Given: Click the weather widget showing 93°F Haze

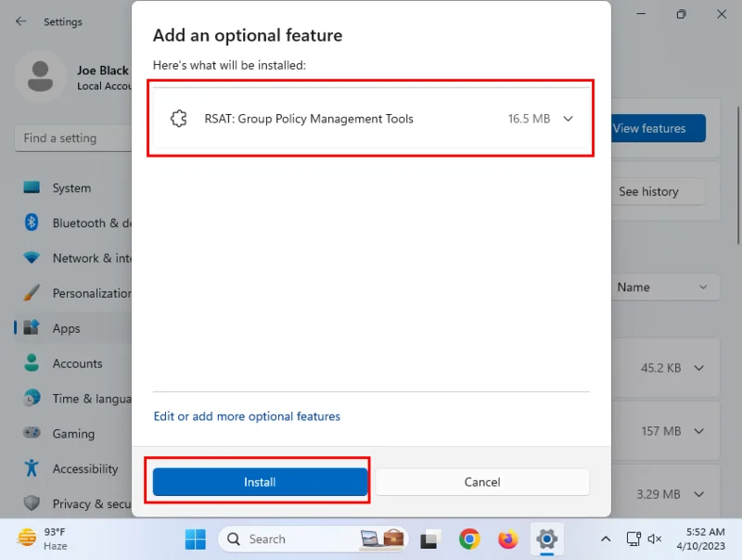Looking at the screenshot, I should [43, 539].
